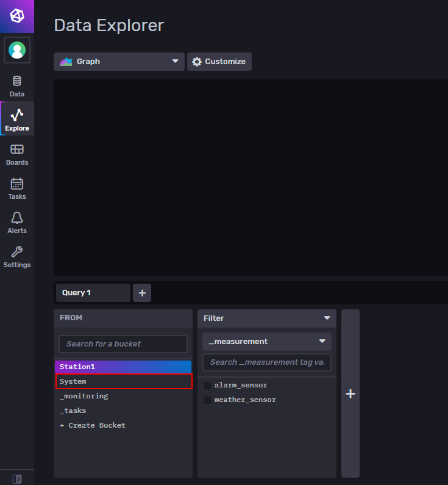Add a new query tab
448x485 pixels.
pos(142,293)
